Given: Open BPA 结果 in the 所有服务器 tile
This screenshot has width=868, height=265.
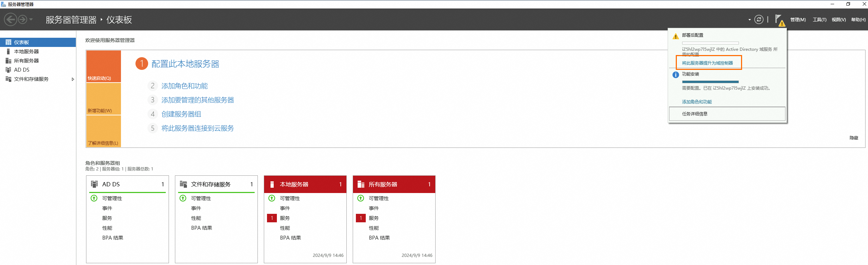Looking at the screenshot, I should click(x=380, y=238).
